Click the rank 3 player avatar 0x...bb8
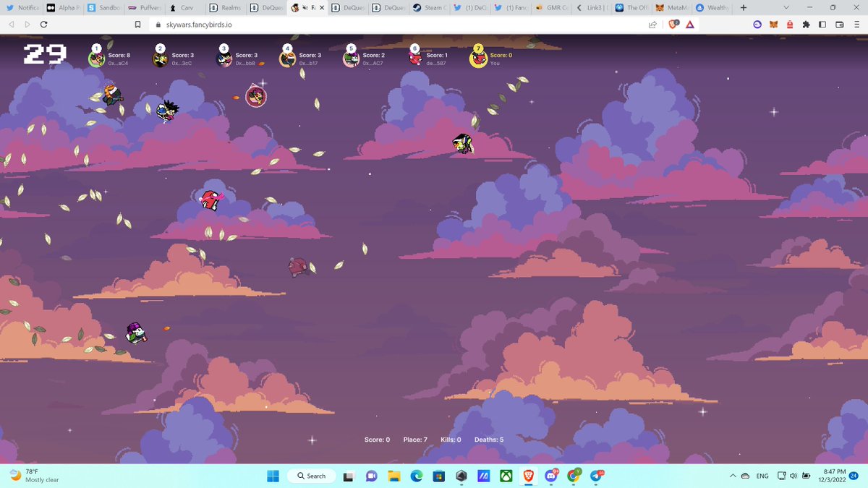Image resolution: width=868 pixels, height=488 pixels. (x=224, y=59)
